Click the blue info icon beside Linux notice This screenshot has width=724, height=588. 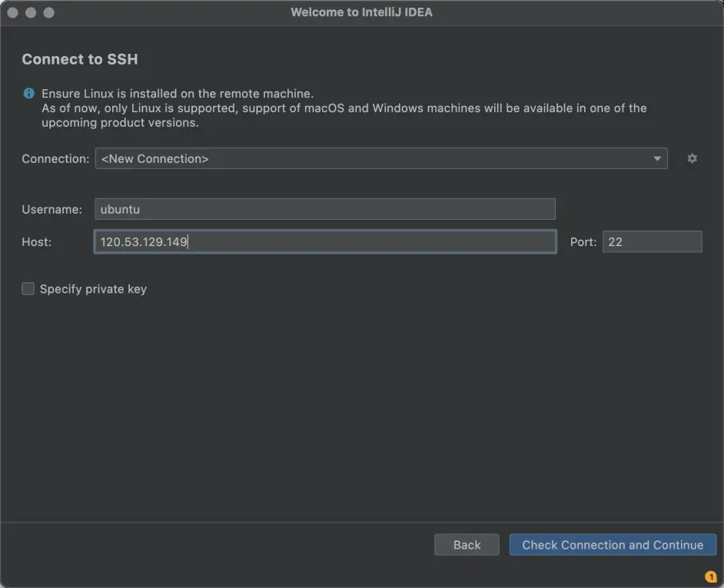click(x=28, y=93)
